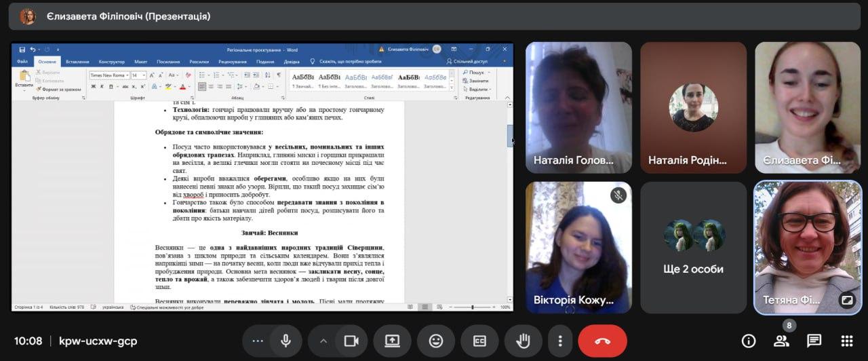Click Замінити replace button
This screenshot has width=868, height=361.
[x=475, y=81]
